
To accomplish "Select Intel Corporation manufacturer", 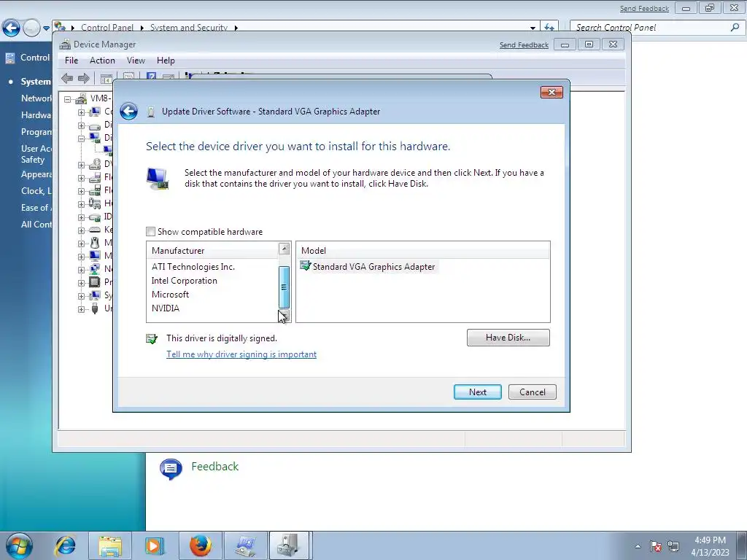I will click(x=185, y=281).
